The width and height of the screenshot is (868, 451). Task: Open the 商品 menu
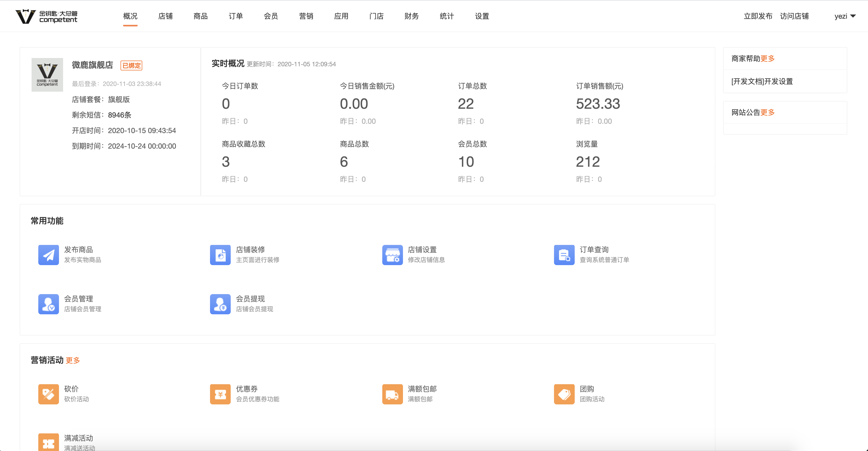(200, 16)
